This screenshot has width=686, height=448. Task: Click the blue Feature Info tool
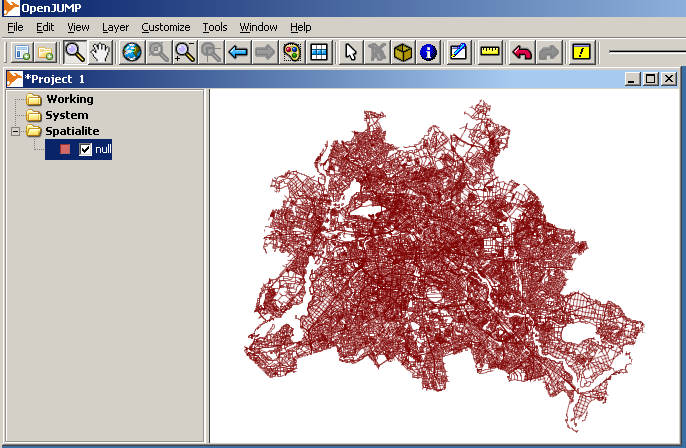(428, 52)
